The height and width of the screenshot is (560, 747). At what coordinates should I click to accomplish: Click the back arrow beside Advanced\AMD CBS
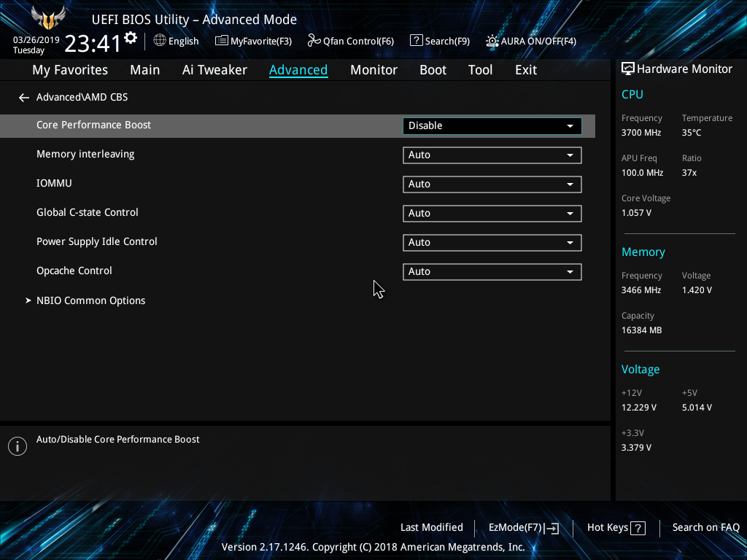coord(24,98)
